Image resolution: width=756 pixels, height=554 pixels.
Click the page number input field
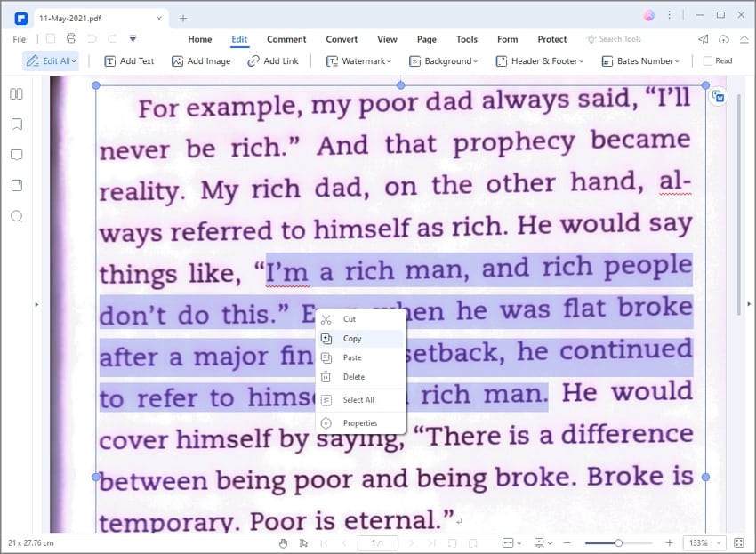[377, 543]
